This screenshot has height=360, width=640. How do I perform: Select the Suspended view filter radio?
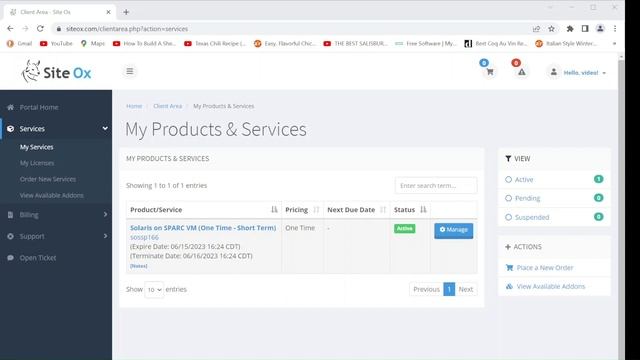tap(508, 217)
